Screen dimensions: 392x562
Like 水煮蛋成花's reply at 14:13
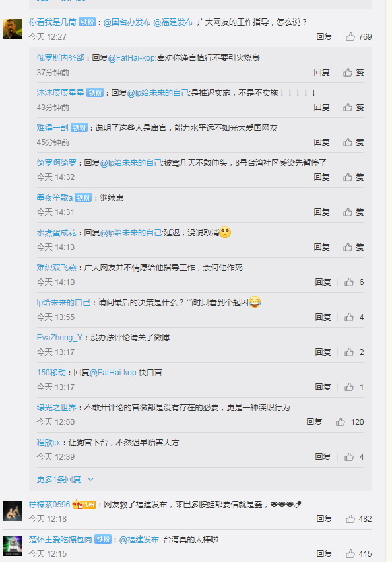pyautogui.click(x=353, y=247)
